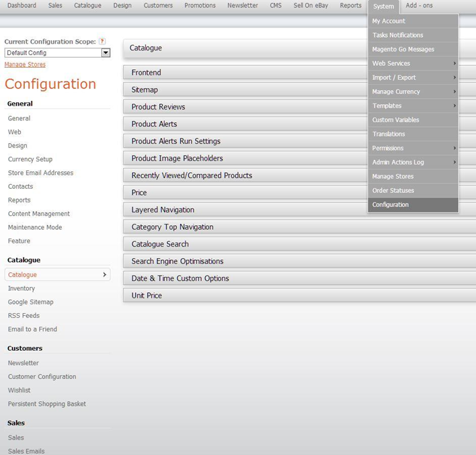The image size is (476, 455).
Task: Click the Manage Stores link under scope
Action: pyautogui.click(x=25, y=65)
